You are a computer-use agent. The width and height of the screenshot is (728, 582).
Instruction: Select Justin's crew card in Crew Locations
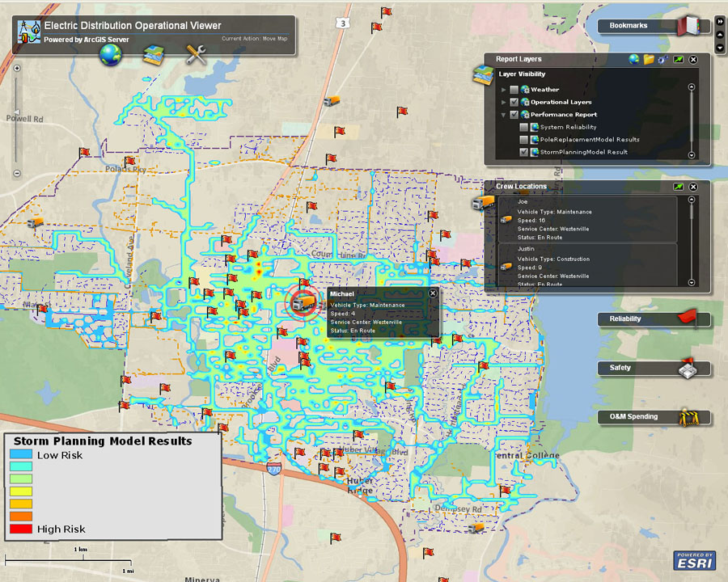(588, 265)
